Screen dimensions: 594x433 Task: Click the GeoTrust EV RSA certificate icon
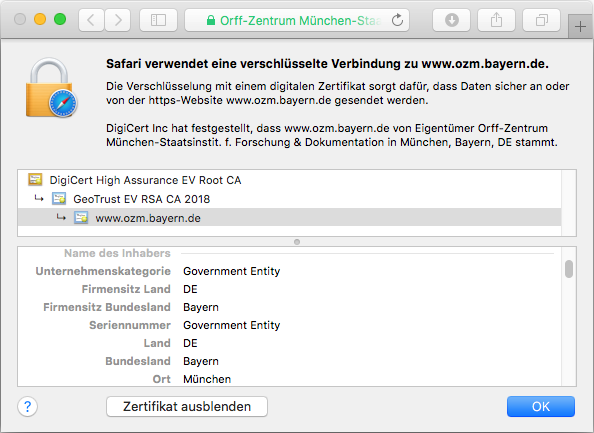pos(59,199)
